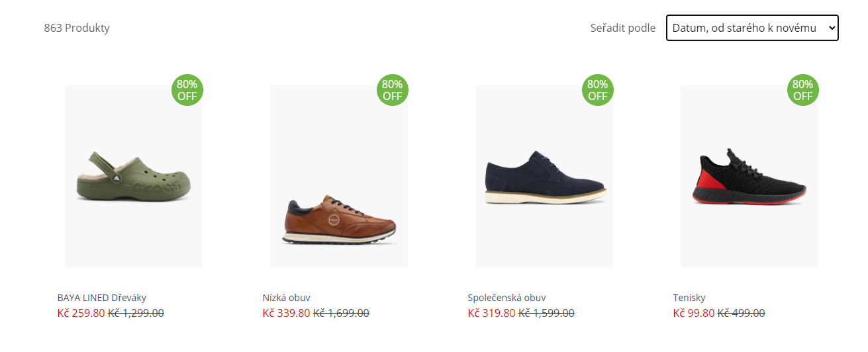This screenshot has height=352, width=868.
Task: Click the Kč 259.80 sale price
Action: point(81,313)
